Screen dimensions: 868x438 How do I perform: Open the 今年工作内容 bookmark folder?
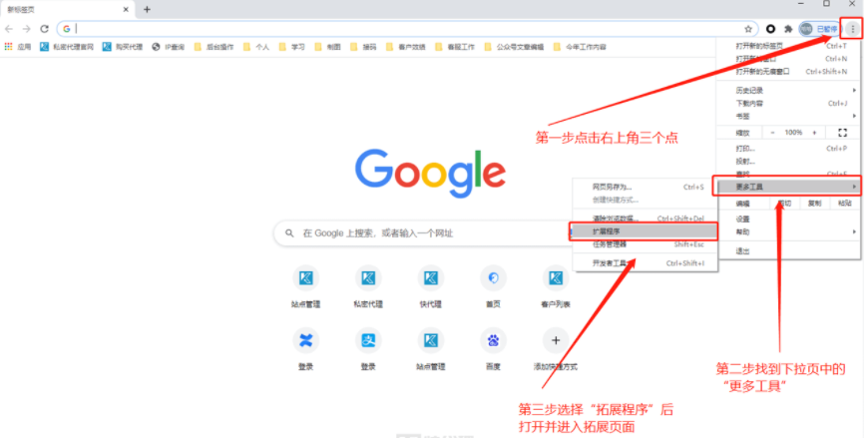pos(580,47)
